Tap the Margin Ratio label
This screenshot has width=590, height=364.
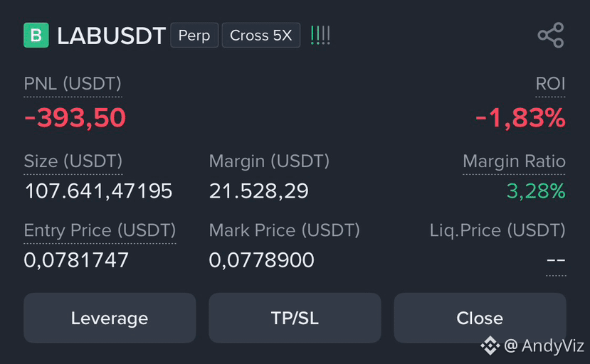pyautogui.click(x=514, y=161)
